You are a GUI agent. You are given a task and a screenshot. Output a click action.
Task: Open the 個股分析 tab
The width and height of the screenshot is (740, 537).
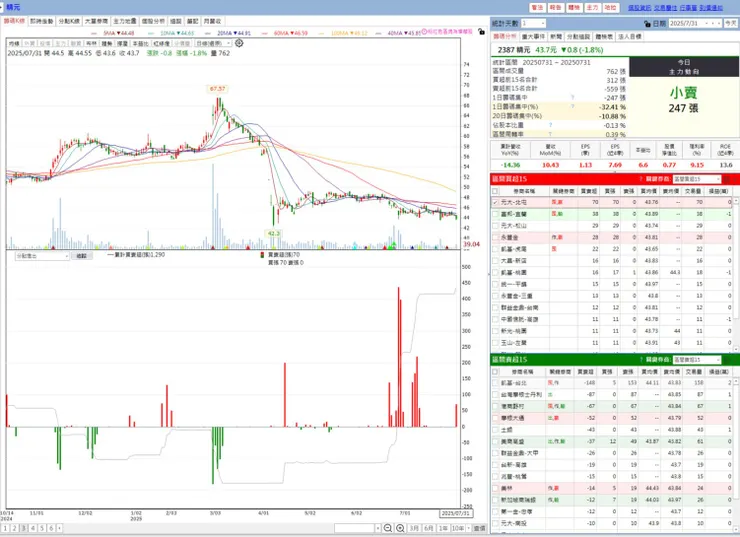[x=153, y=21]
